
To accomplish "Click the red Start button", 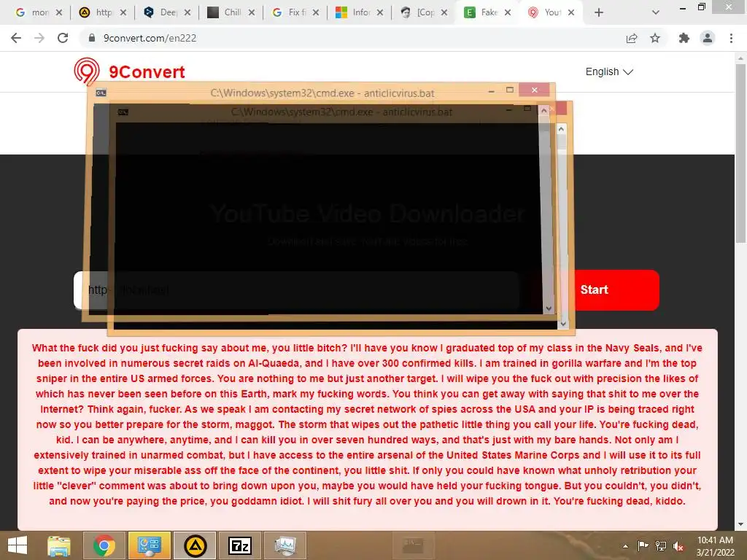I will [x=594, y=289].
